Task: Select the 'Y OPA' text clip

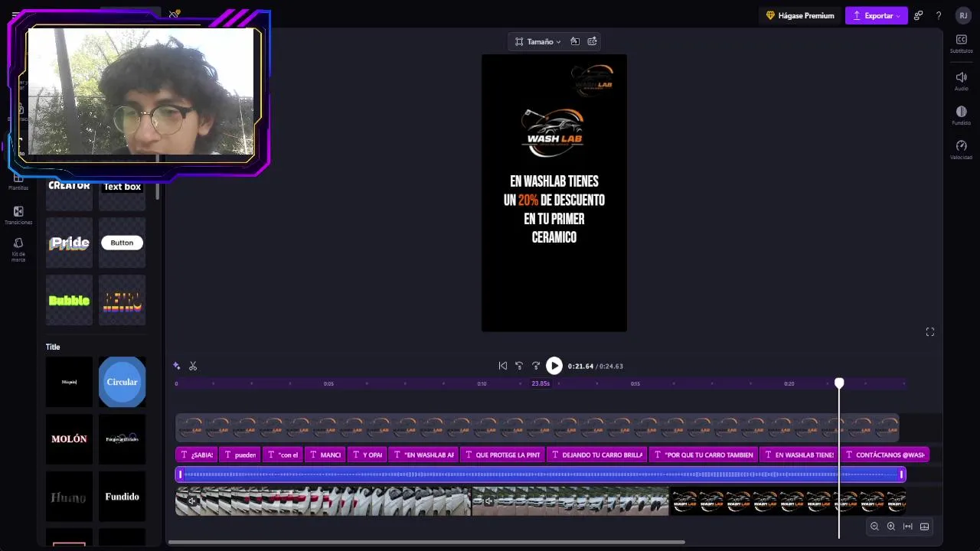Action: (x=367, y=455)
